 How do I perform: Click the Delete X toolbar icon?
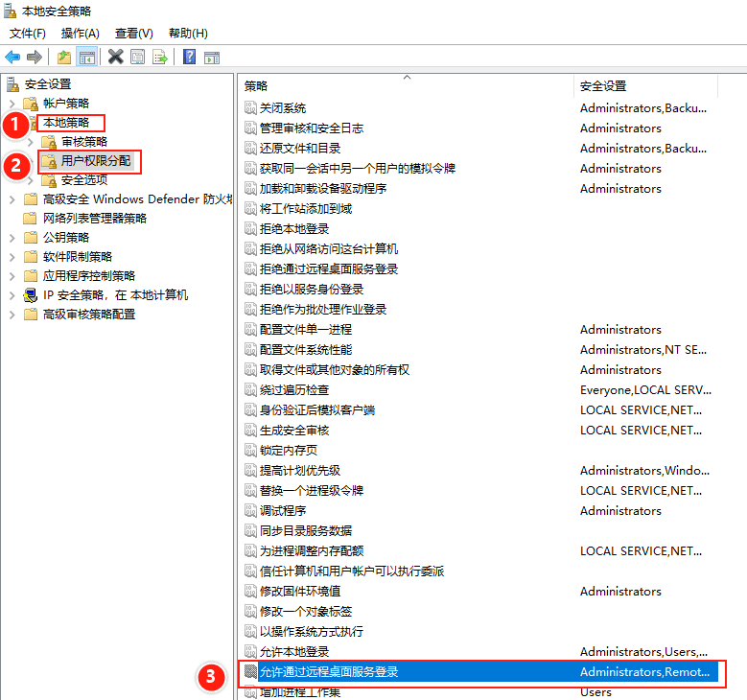click(x=115, y=58)
